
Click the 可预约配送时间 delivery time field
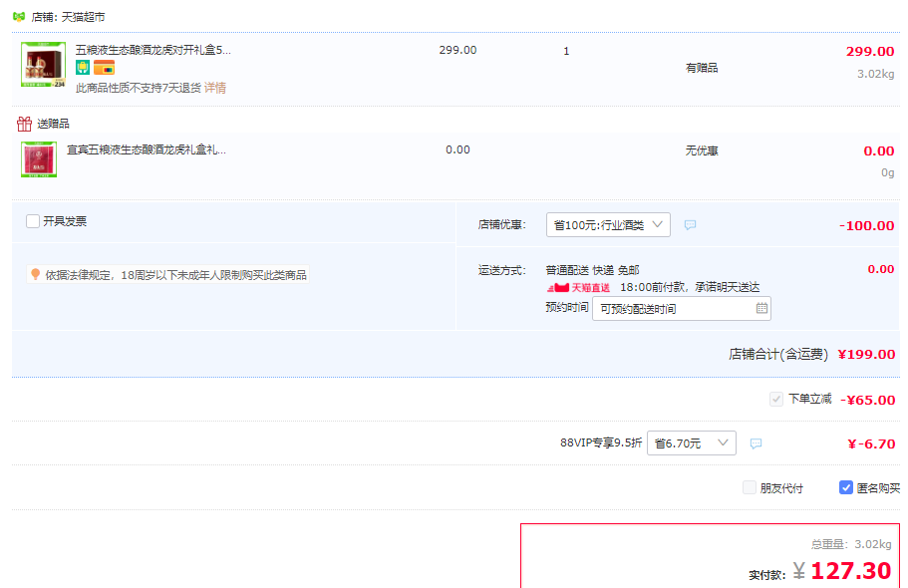[x=681, y=309]
